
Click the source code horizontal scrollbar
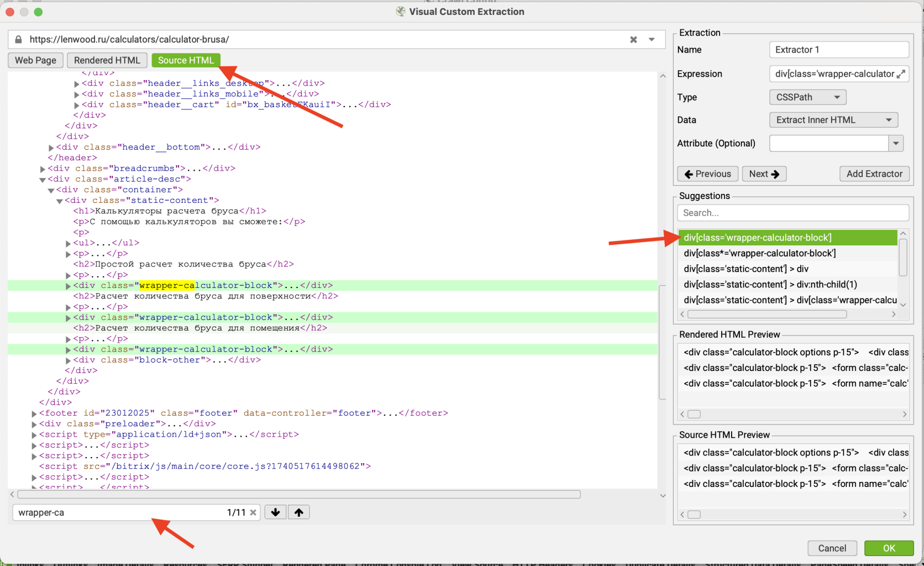299,495
